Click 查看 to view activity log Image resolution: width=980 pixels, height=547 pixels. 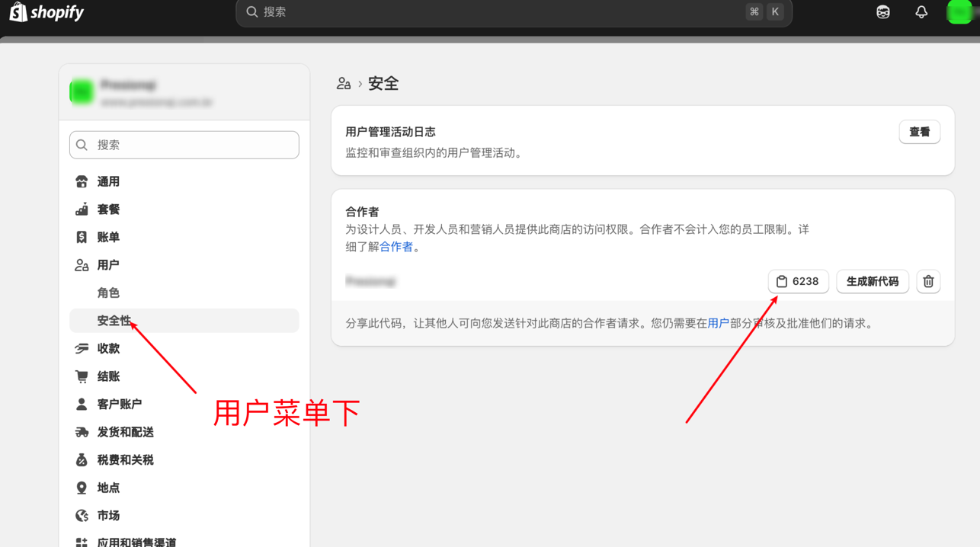pyautogui.click(x=919, y=132)
